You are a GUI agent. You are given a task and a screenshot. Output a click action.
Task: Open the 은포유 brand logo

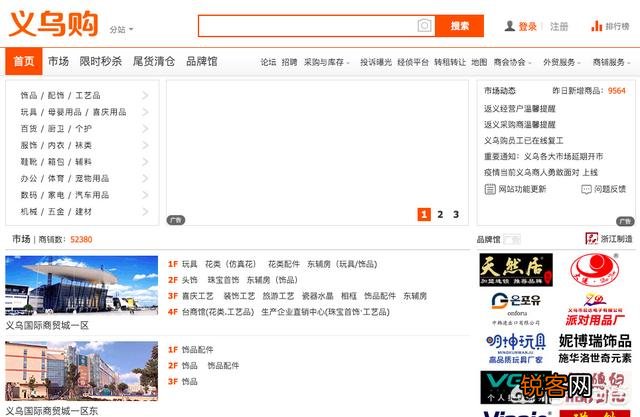point(516,308)
